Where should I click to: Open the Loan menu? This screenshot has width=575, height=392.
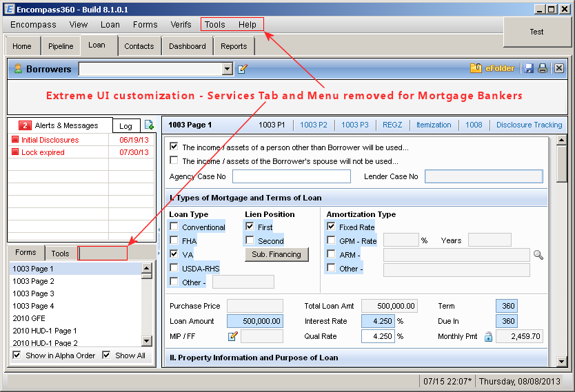pyautogui.click(x=110, y=25)
